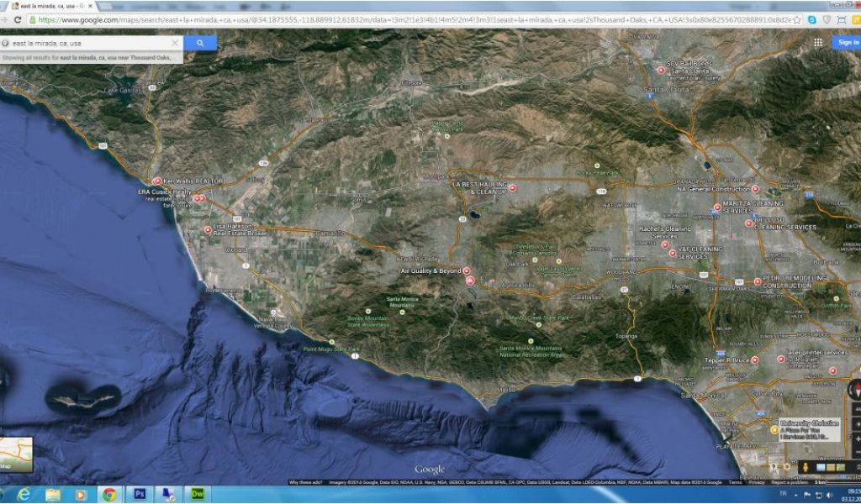
Task: Open the Privacy link
Action: tap(756, 483)
